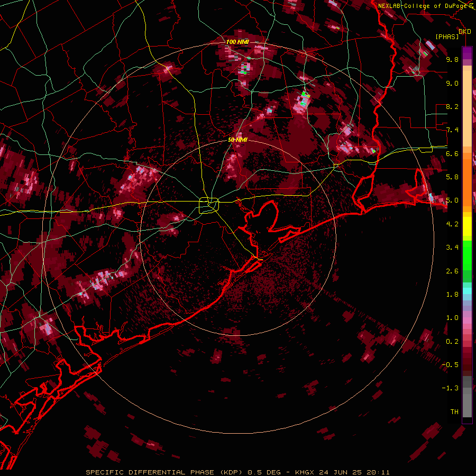The image size is (476, 476).
Task: Select the DKD label above the legend
Action: pos(464,32)
